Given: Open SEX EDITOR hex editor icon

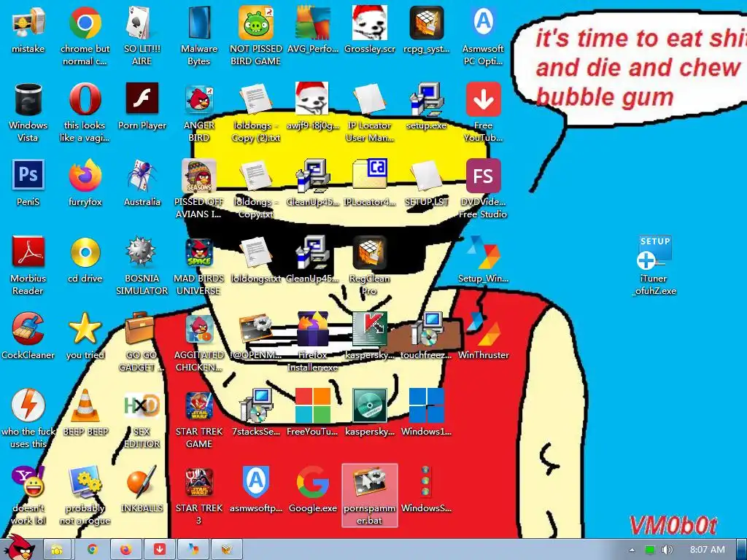Looking at the screenshot, I should (142, 405).
